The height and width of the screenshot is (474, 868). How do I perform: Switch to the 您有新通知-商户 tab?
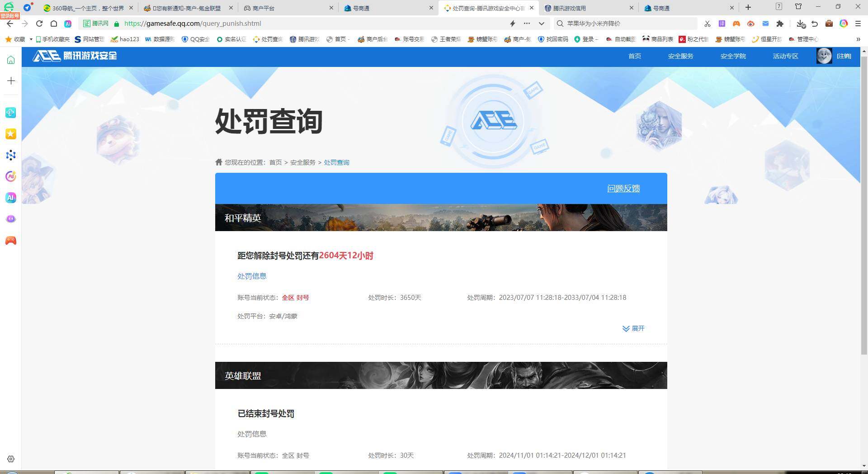coord(189,8)
